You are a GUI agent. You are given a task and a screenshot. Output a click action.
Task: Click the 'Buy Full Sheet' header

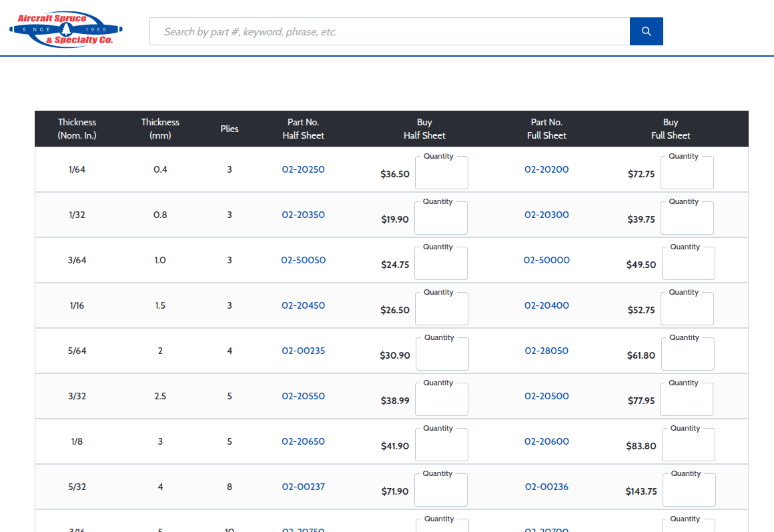pyautogui.click(x=671, y=129)
